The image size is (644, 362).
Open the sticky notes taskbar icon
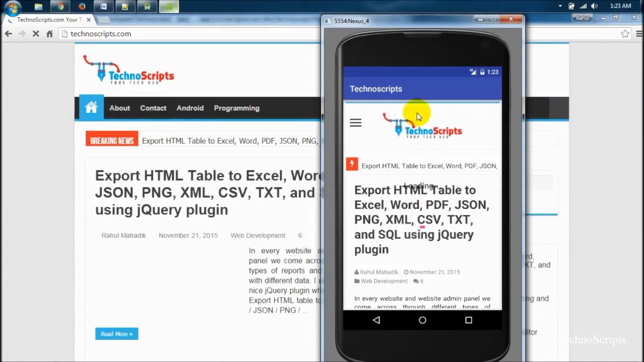[125, 7]
